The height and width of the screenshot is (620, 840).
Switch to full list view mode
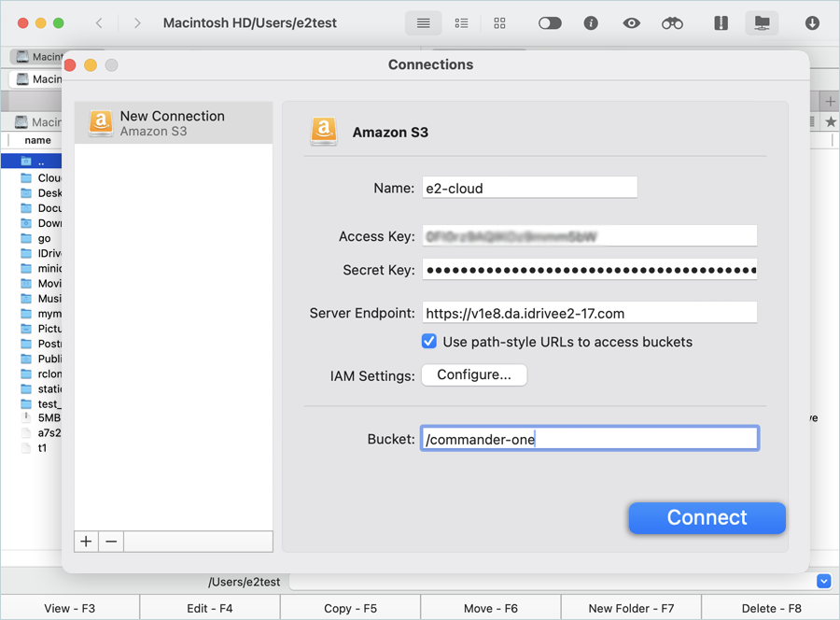[x=423, y=23]
